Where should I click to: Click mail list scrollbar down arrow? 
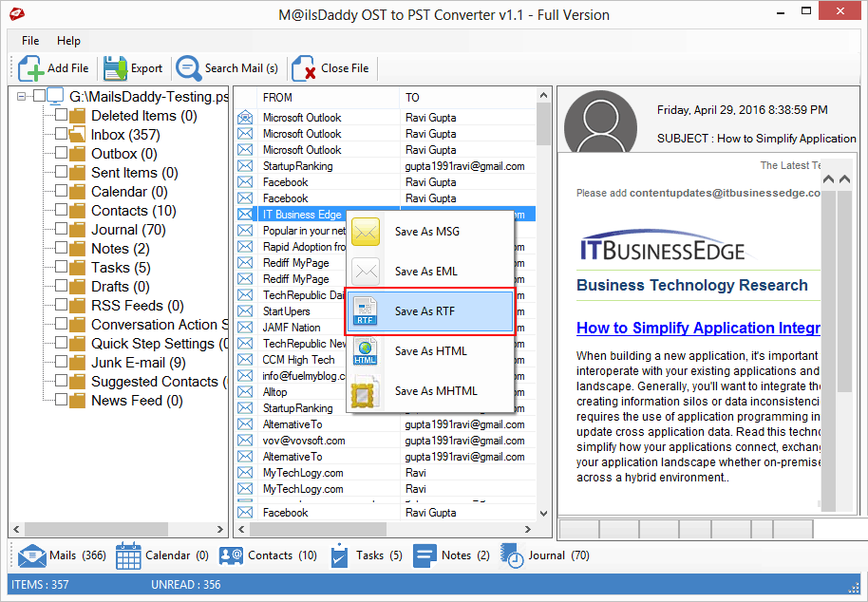(543, 514)
